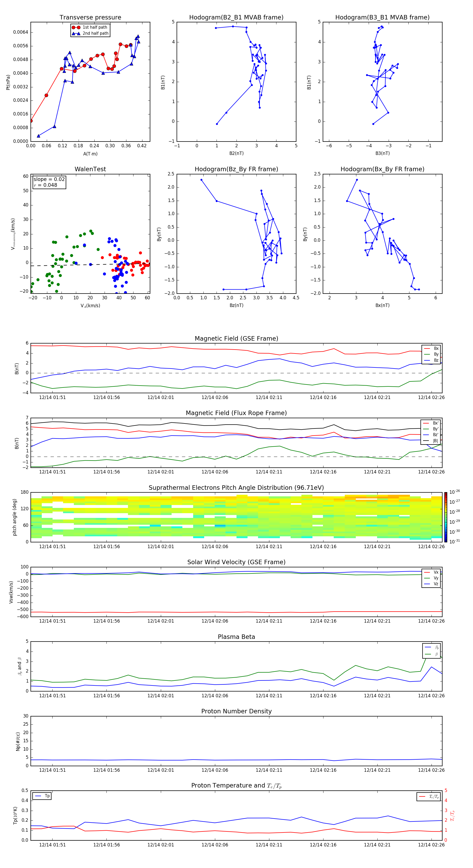Click the blue proton density line
This screenshot has width=473, height=868.
236,760
